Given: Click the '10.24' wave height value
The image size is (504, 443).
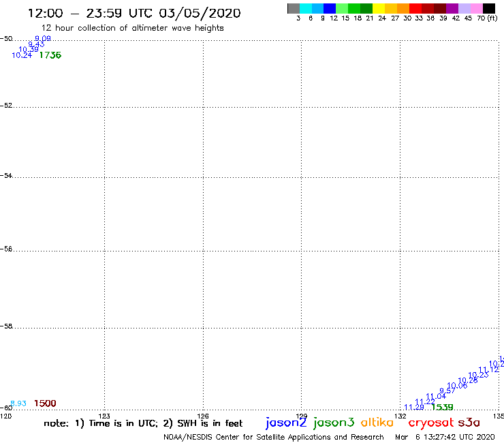Looking at the screenshot, I should click(x=22, y=55).
